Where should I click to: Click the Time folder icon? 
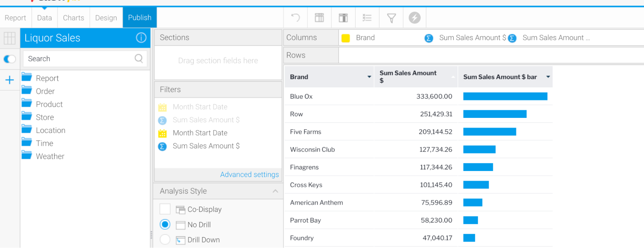(x=27, y=142)
